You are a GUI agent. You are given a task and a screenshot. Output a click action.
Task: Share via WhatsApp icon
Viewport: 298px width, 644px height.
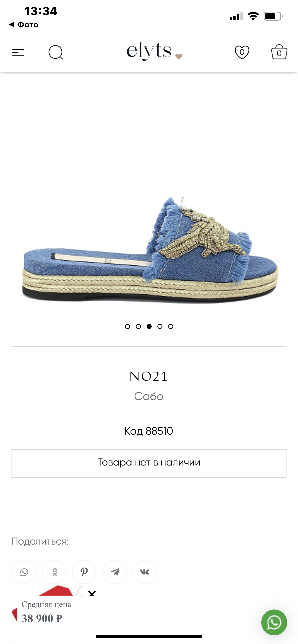click(24, 572)
